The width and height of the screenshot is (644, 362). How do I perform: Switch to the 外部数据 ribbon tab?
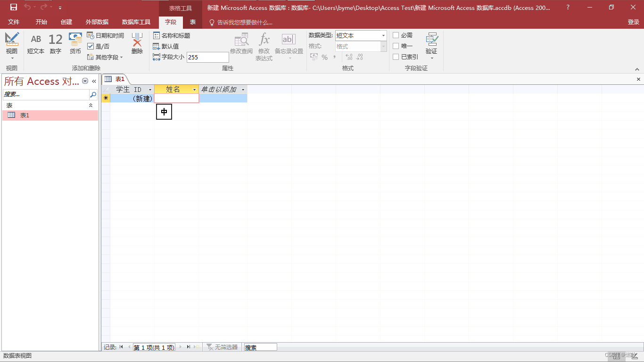coord(97,22)
